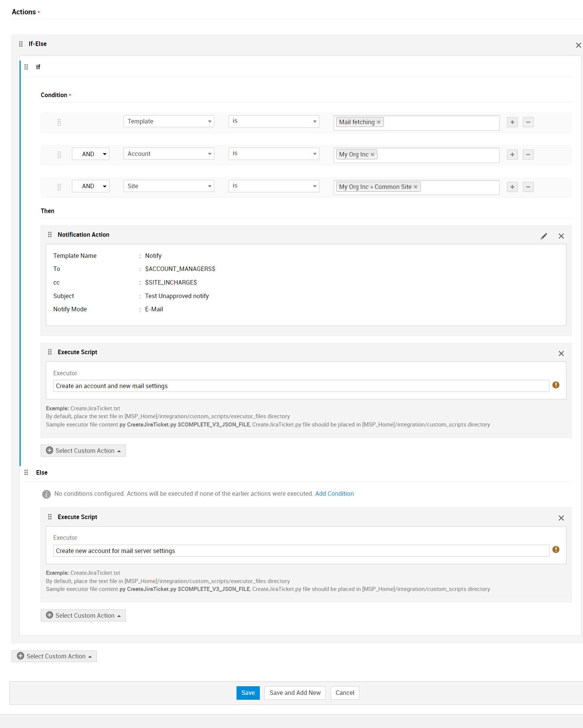Open the Template field dropdown

click(x=169, y=121)
